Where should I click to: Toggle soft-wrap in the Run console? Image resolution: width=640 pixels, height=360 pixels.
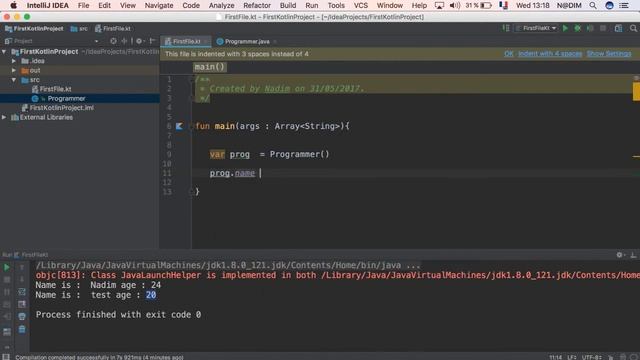click(x=22, y=292)
